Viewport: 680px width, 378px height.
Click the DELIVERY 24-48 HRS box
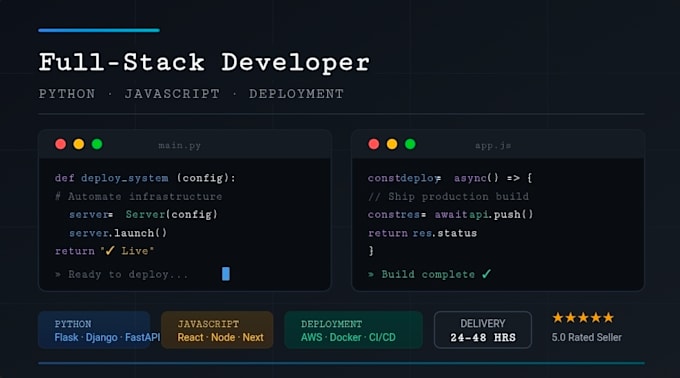click(x=483, y=330)
